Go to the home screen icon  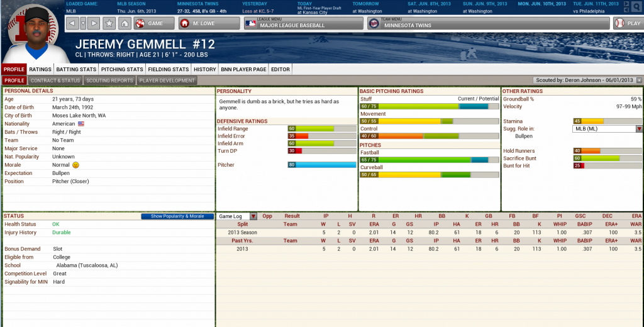click(125, 24)
